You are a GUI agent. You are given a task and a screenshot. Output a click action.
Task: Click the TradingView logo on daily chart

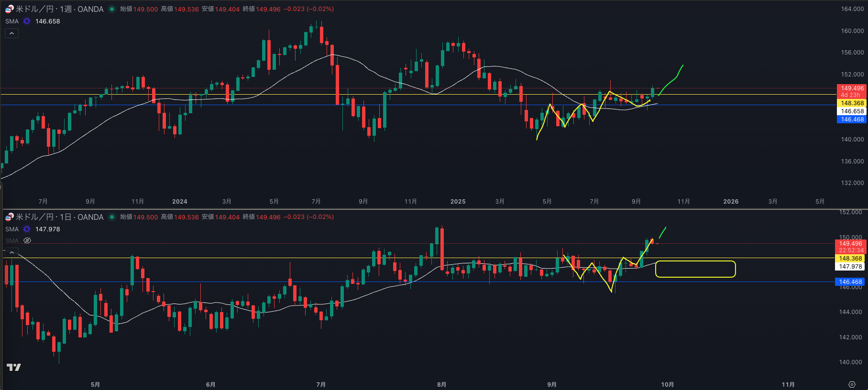coord(14,367)
